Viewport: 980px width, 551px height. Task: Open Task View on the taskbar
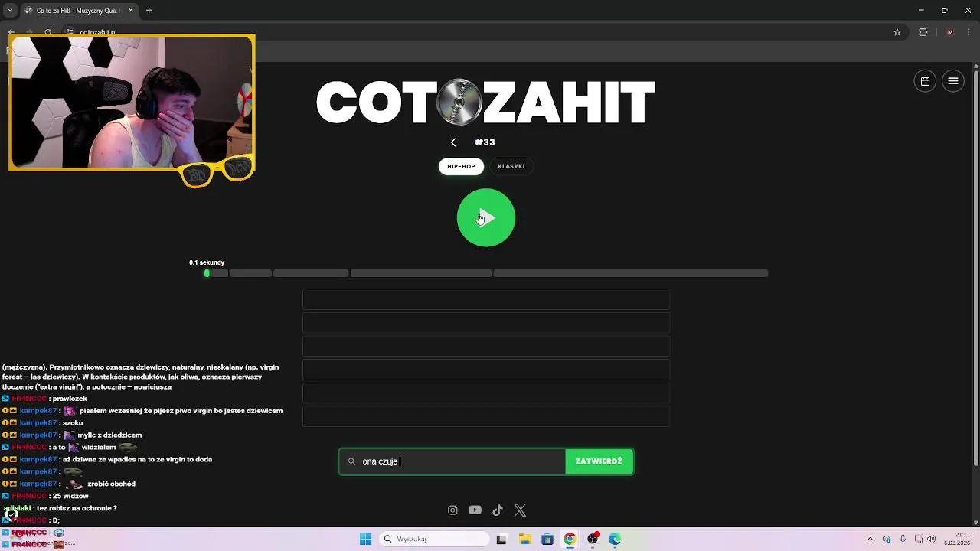click(501, 539)
